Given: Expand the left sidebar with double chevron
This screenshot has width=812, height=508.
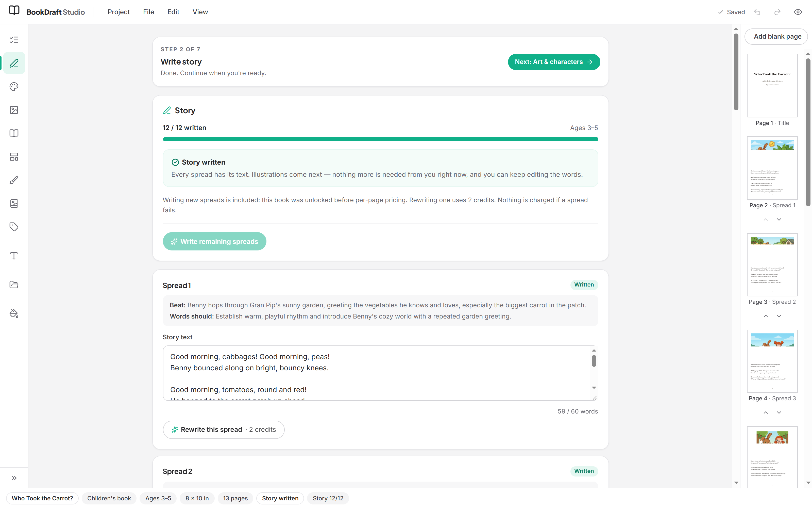Looking at the screenshot, I should [14, 478].
